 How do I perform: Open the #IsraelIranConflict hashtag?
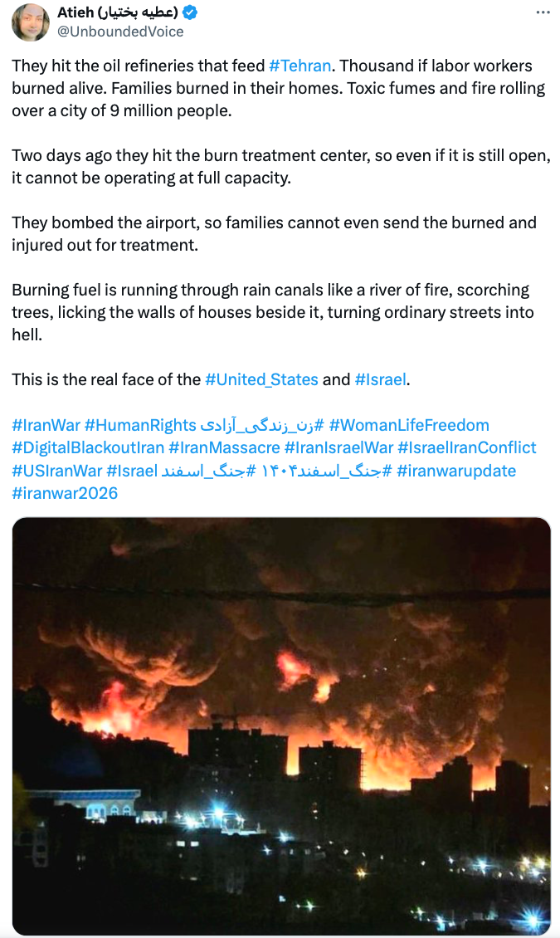(467, 447)
